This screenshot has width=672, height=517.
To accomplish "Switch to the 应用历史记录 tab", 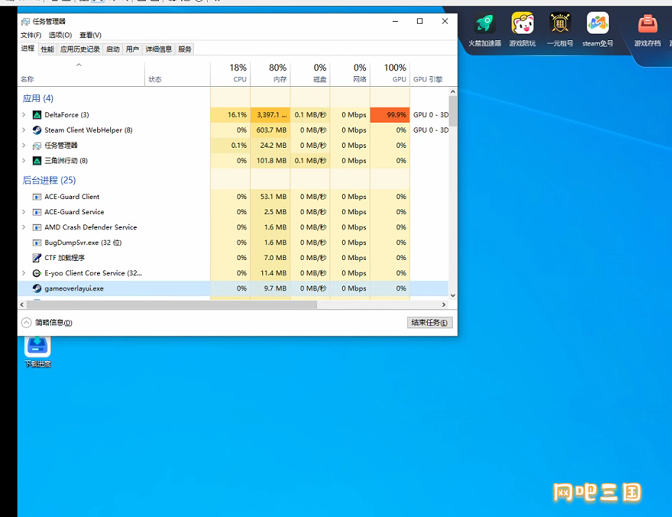I will click(x=80, y=49).
